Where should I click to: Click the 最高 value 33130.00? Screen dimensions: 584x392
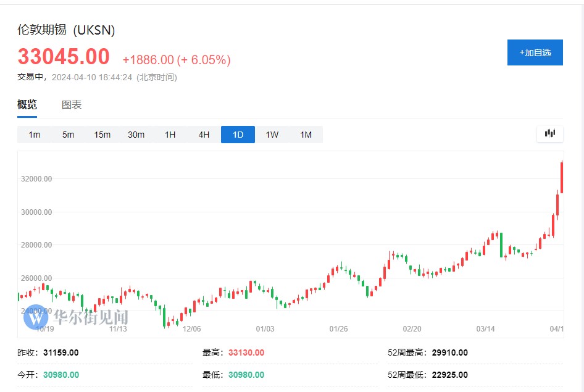click(x=246, y=352)
